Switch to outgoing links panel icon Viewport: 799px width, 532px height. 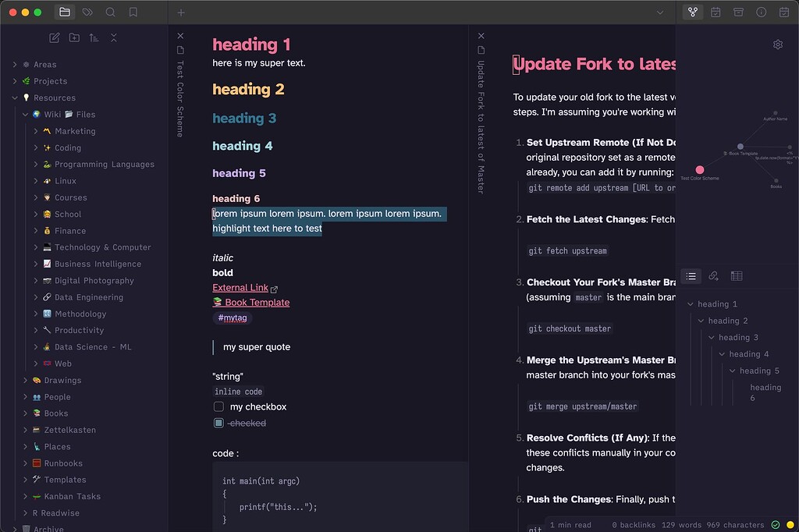(x=713, y=276)
